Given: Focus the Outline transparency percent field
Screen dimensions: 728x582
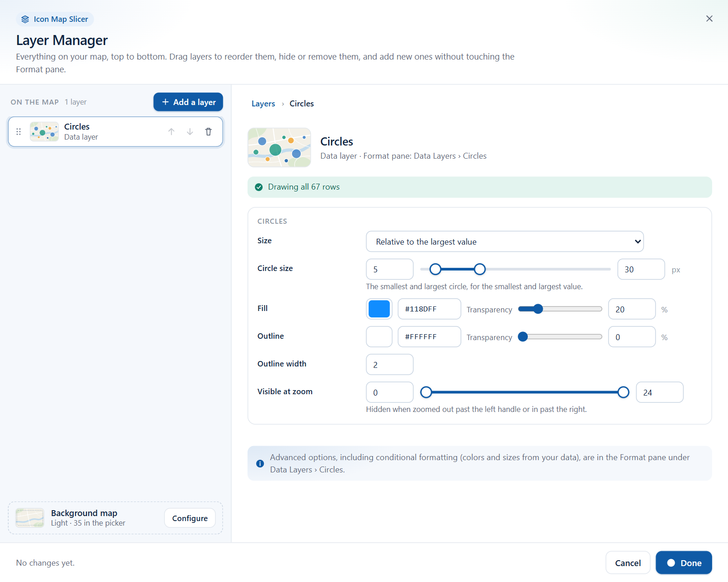Looking at the screenshot, I should coord(632,337).
